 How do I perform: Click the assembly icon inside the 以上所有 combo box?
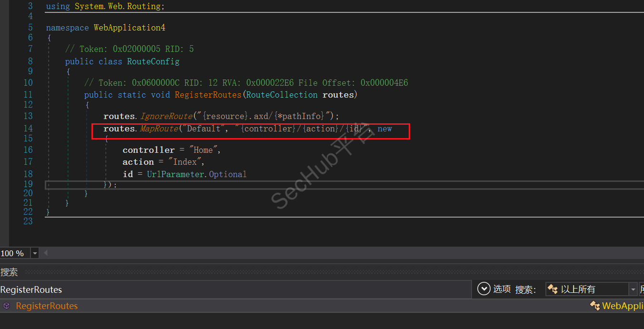(553, 289)
